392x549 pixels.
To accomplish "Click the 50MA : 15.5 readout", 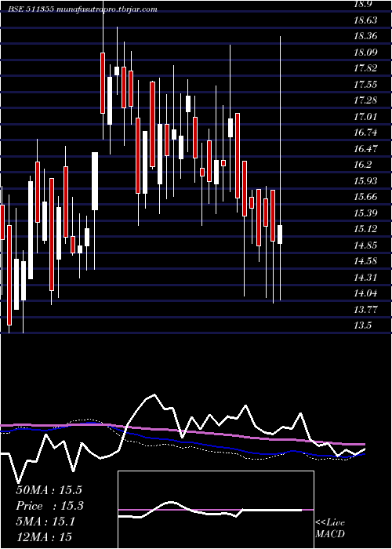I will click(51, 490).
